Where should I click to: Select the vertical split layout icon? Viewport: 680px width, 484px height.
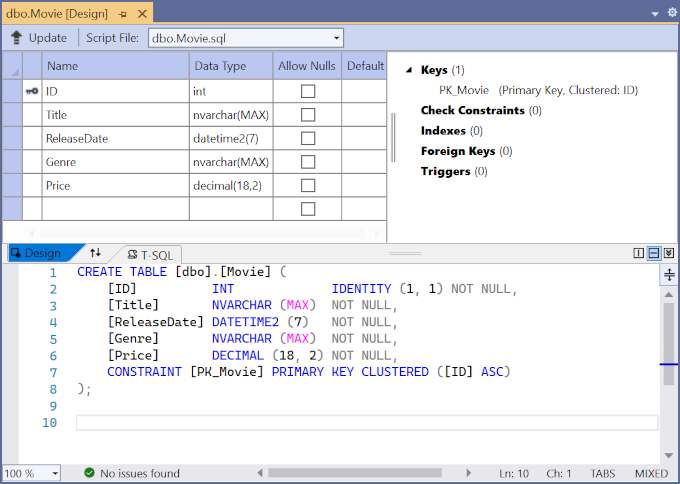(x=639, y=254)
